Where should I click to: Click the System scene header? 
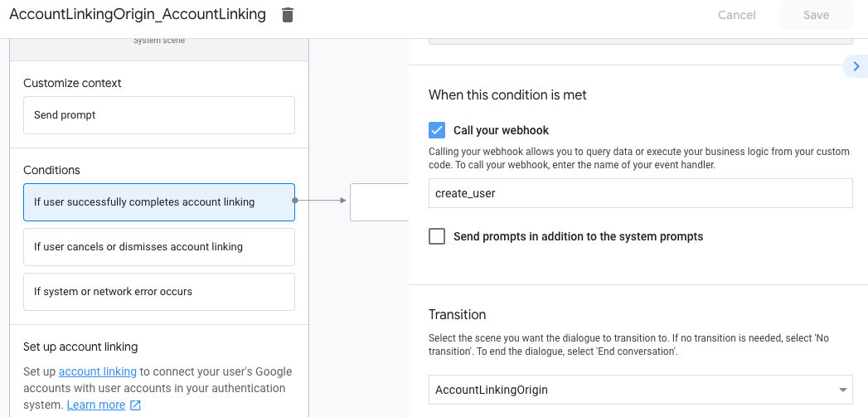159,41
